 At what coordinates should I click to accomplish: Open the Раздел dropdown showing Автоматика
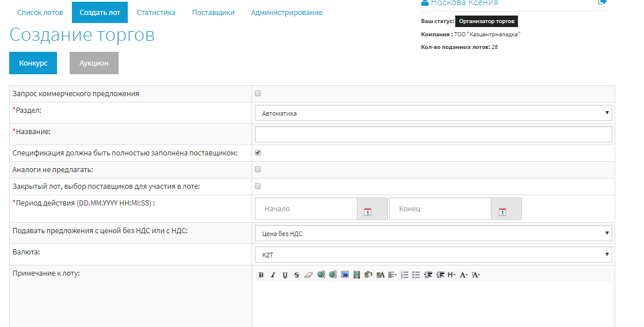[433, 113]
